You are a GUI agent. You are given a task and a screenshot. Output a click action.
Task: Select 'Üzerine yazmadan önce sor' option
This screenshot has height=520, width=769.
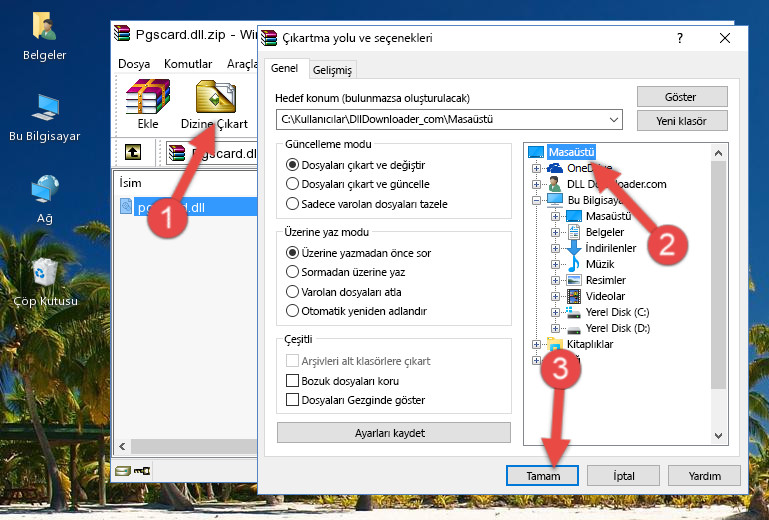(x=358, y=253)
